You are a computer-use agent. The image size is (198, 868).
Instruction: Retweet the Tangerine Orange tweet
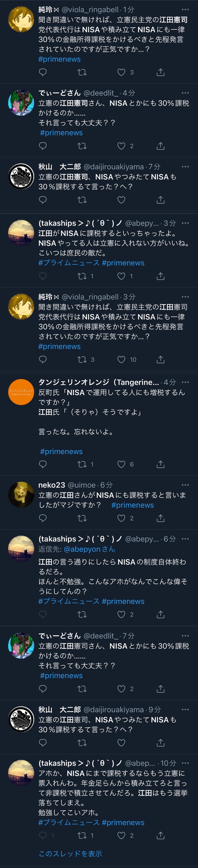pos(82,464)
